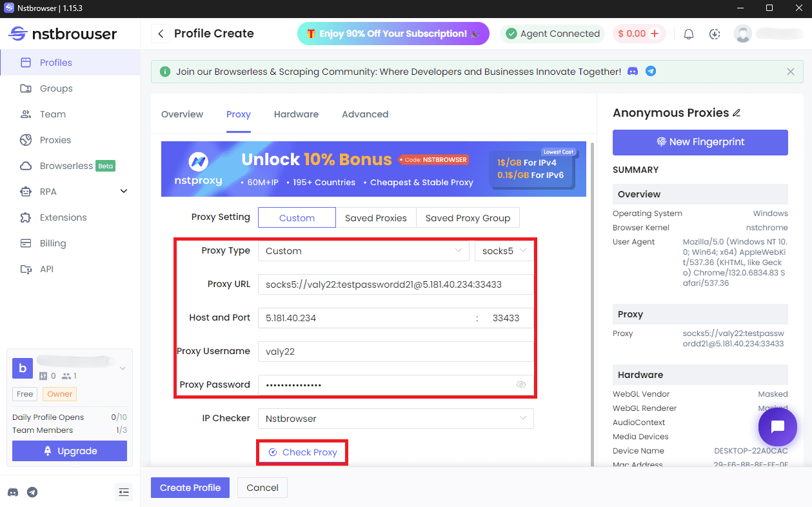Screen dimensions: 812x507
Task: Choose the Saved Proxies setting
Action: (x=375, y=218)
